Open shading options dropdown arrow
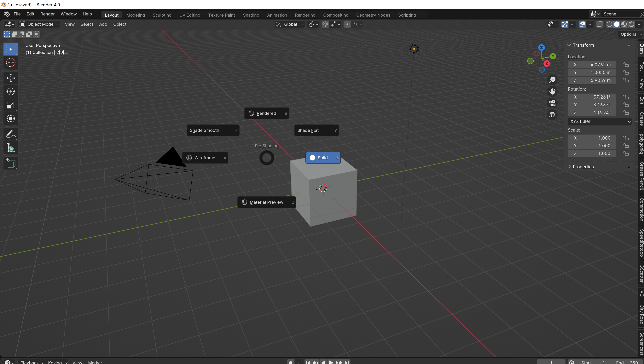The width and height of the screenshot is (644, 364). coord(639,24)
